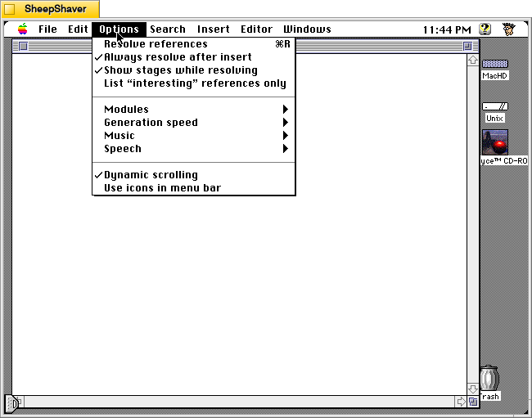Enable List "interesting" references only
Screen dimensions: 532x418
194,83
